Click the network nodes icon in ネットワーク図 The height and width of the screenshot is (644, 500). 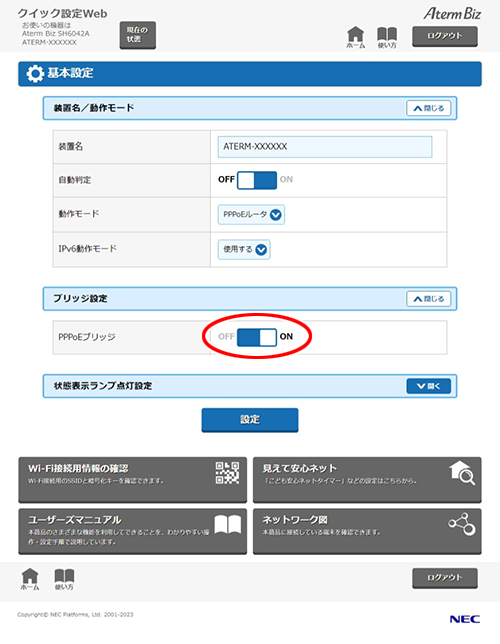tap(462, 524)
